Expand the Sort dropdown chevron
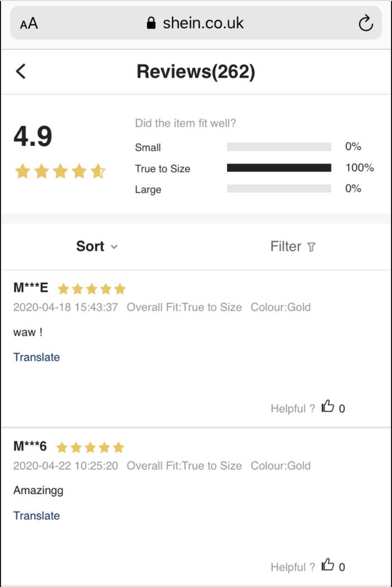The height and width of the screenshot is (587, 392). coord(114,246)
